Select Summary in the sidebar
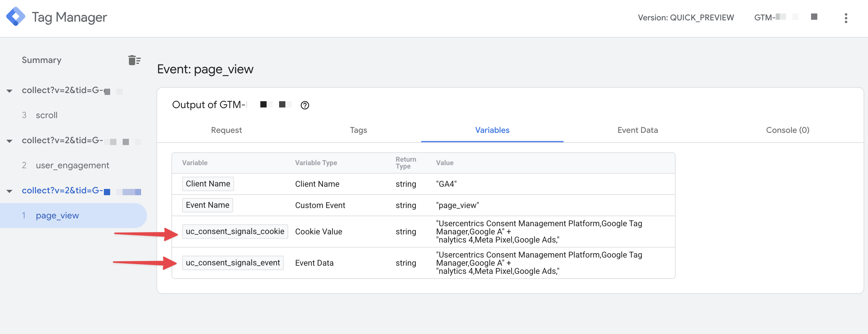The image size is (868, 334). (41, 60)
